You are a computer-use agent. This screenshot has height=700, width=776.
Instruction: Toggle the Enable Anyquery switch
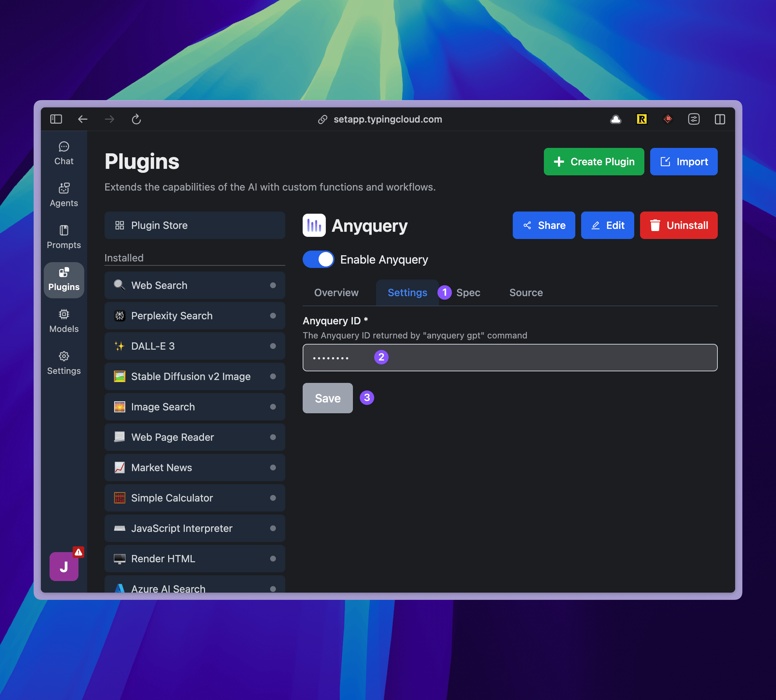(318, 260)
